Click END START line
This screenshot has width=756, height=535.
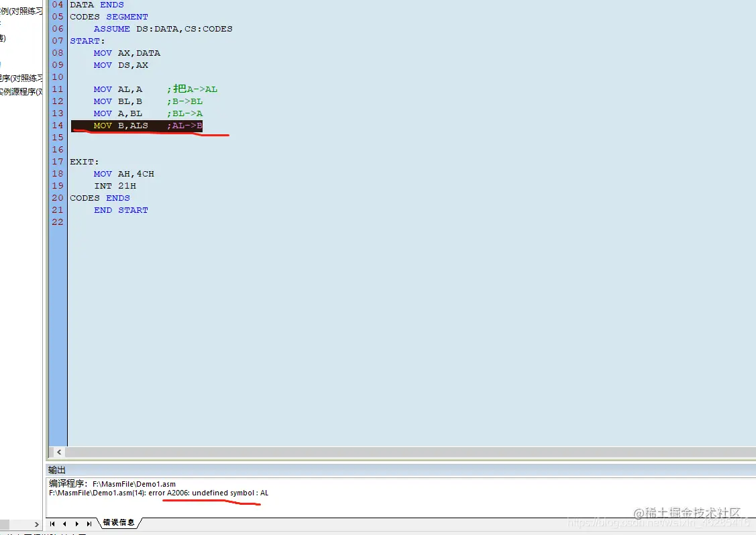click(x=121, y=210)
